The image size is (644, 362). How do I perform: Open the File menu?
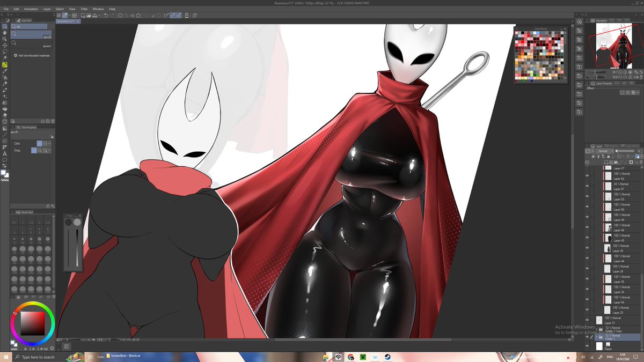[x=6, y=9]
